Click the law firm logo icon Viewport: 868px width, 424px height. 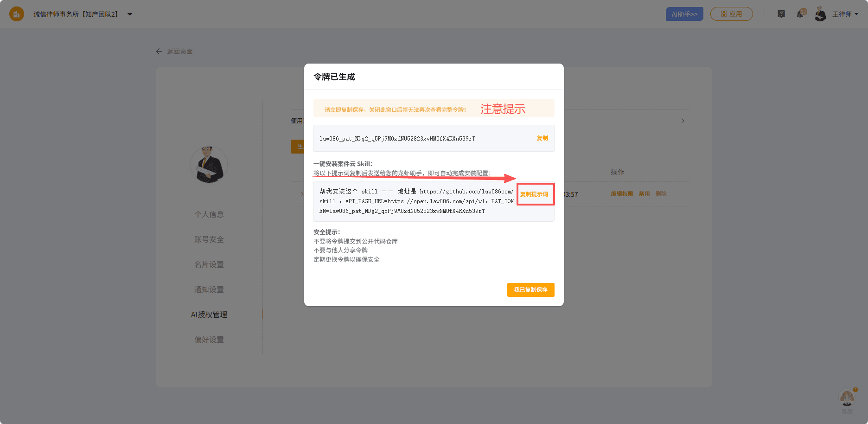(17, 14)
